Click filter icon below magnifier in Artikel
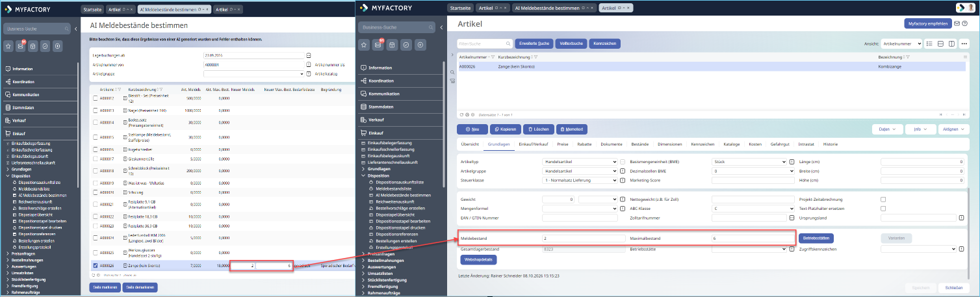 pos(452,81)
